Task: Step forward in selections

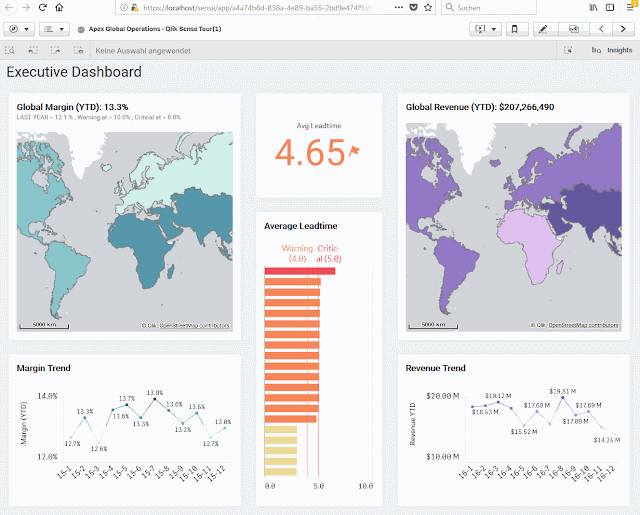Action: 55,51
